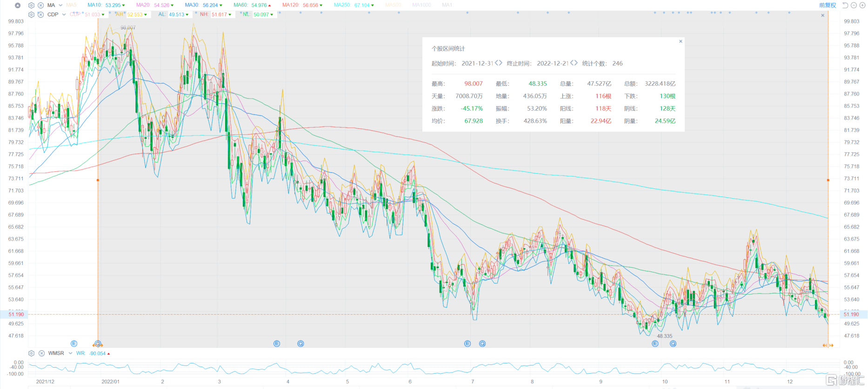Click the 起始时间 date 2021-12-31
The height and width of the screenshot is (389, 868).
point(477,63)
